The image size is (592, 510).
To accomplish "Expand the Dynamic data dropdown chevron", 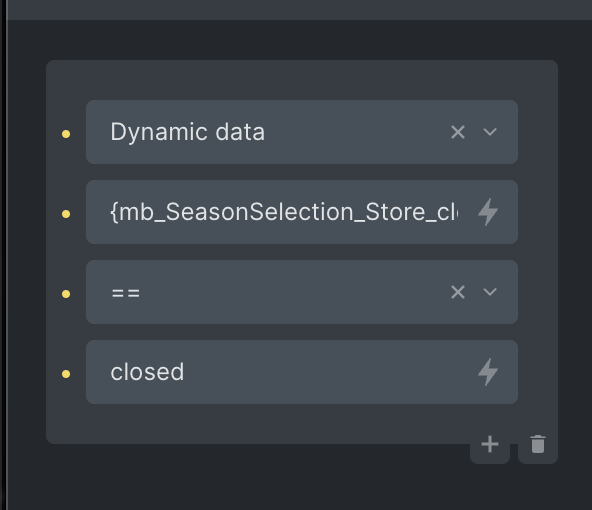I will click(x=490, y=132).
